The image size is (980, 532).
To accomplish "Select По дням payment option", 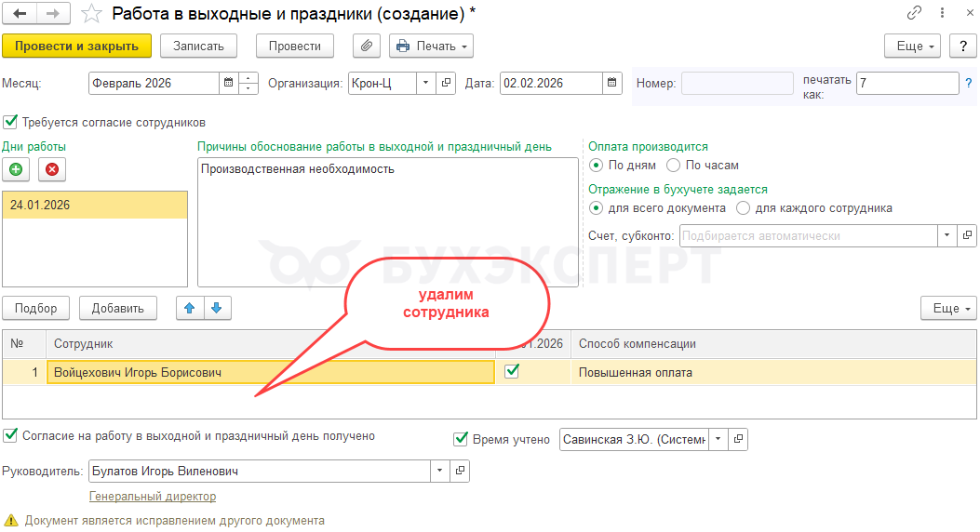I will pyautogui.click(x=597, y=165).
